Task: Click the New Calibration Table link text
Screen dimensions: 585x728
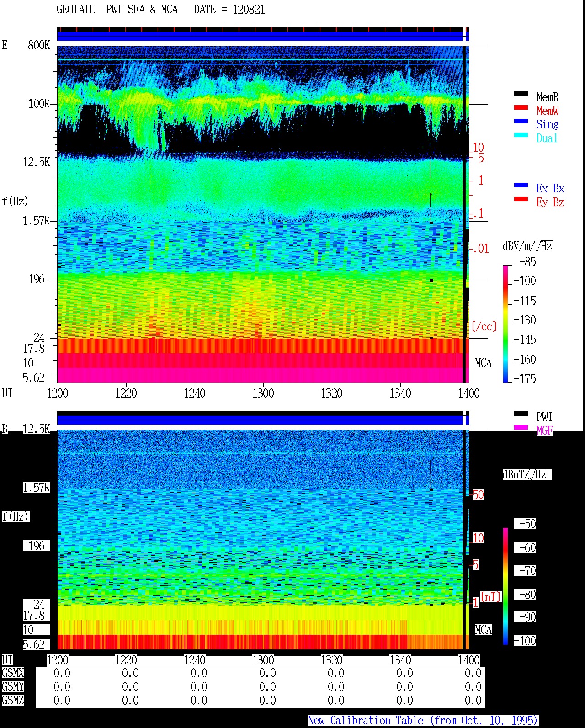Action: click(423, 720)
